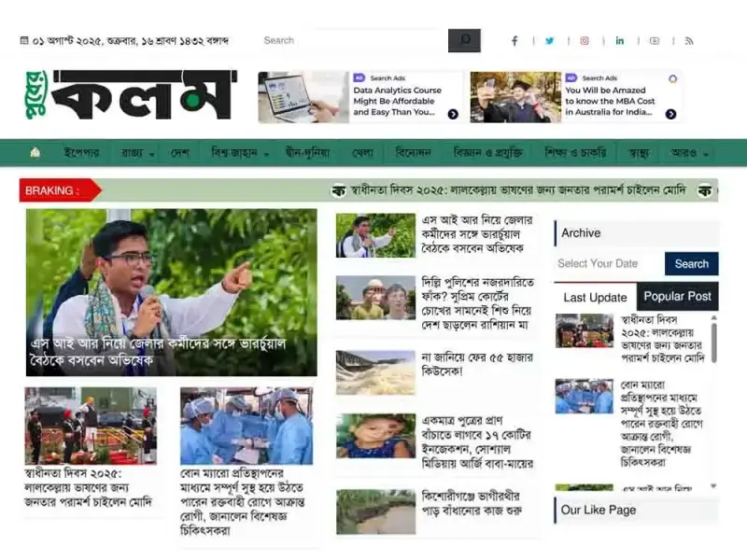Click arrow on Data Analytics Course ad
The width and height of the screenshot is (747, 560).
453,114
